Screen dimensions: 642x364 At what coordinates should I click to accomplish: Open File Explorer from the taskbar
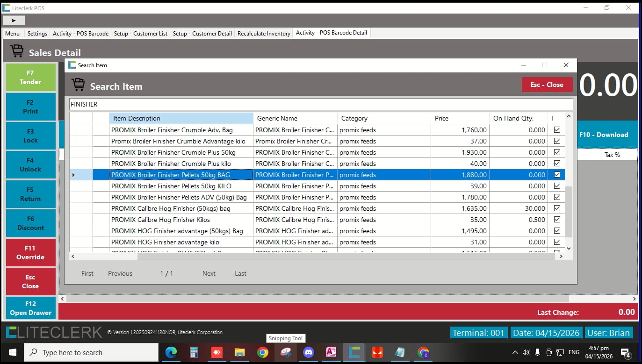pos(239,352)
